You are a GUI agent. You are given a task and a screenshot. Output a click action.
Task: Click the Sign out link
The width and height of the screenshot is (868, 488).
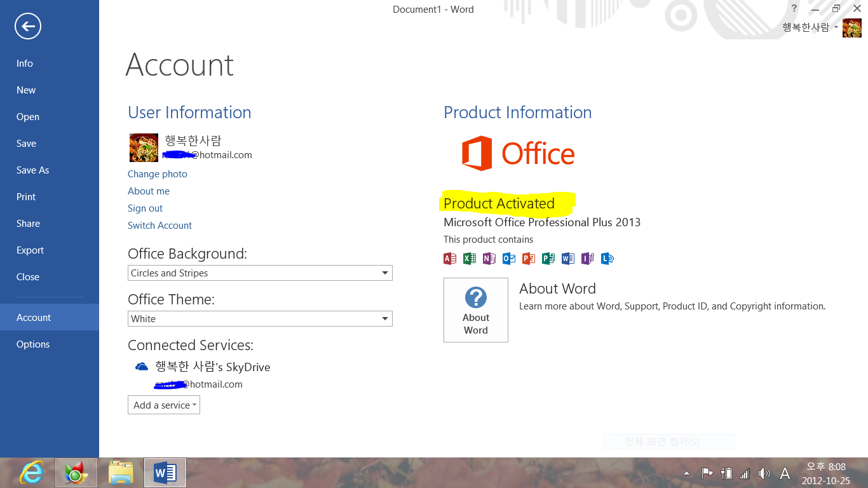pyautogui.click(x=145, y=208)
